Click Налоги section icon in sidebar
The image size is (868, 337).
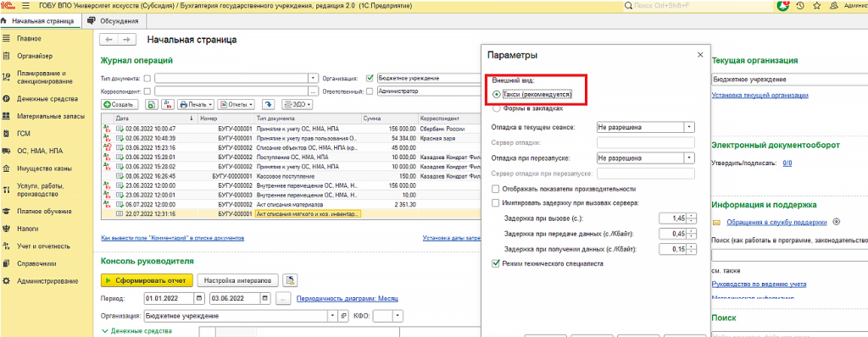[x=6, y=228]
